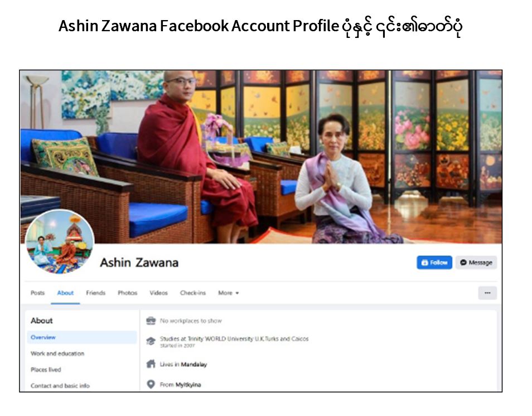
Task: Open the cover photo
Action: pos(261,157)
